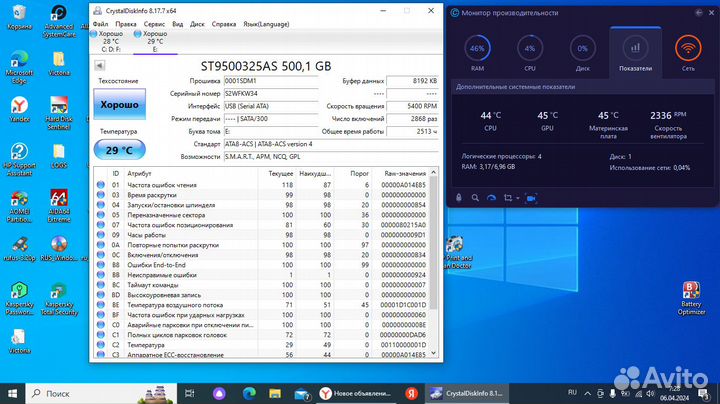The width and height of the screenshot is (720, 404).
Task: Click RU language indicator in tray
Action: point(572,393)
